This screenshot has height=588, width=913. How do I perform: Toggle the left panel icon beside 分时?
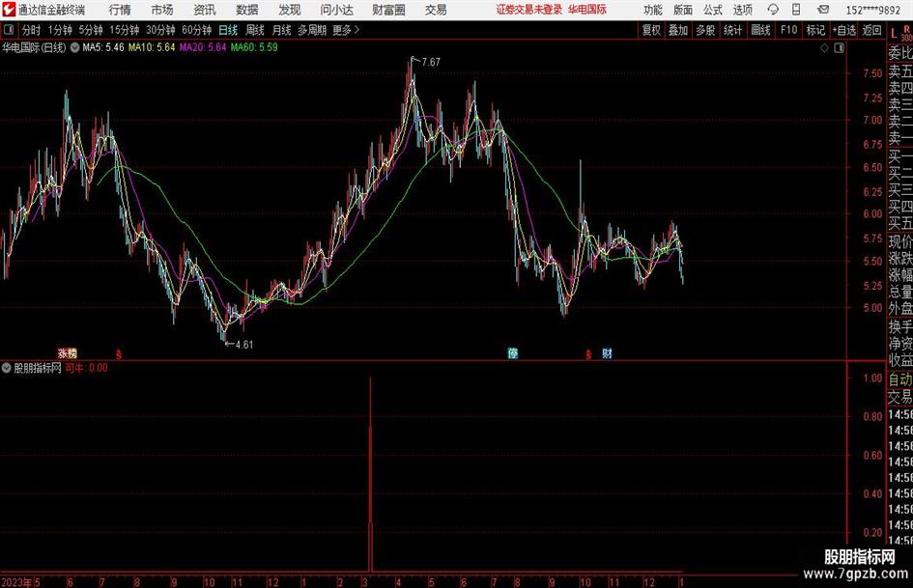[x=9, y=30]
